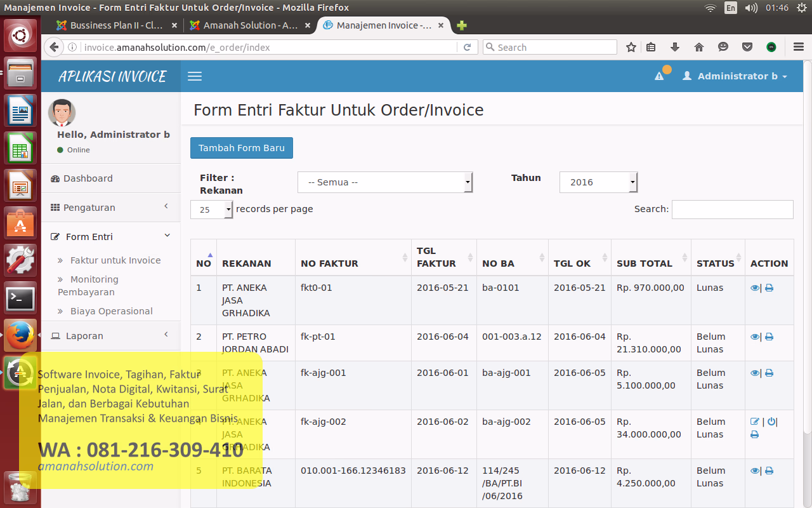Open Dashboard in sidebar

(111, 178)
